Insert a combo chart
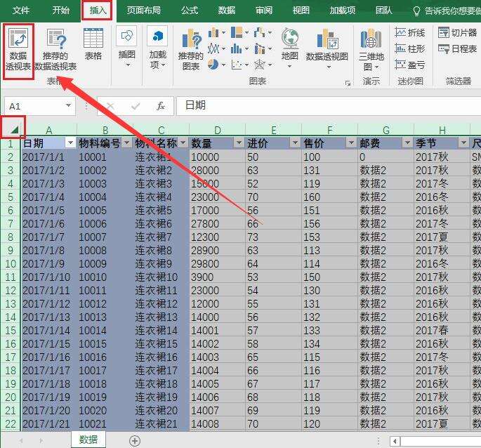 263,48
